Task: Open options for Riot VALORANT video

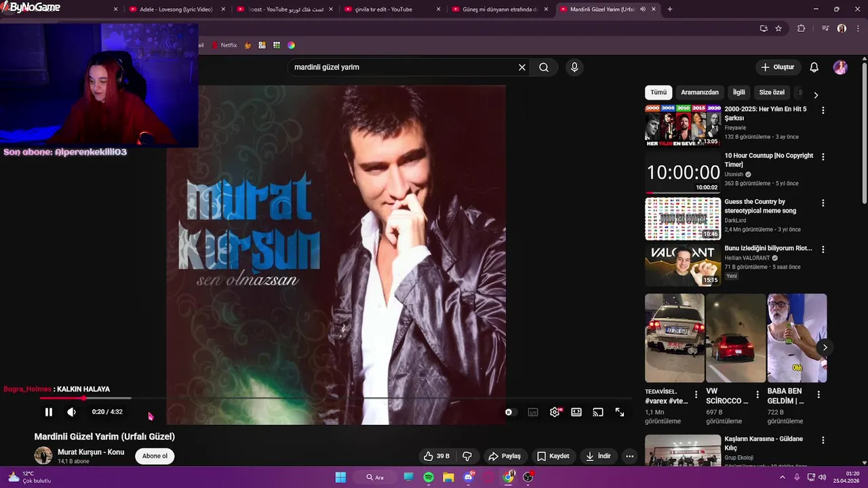Action: point(823,249)
